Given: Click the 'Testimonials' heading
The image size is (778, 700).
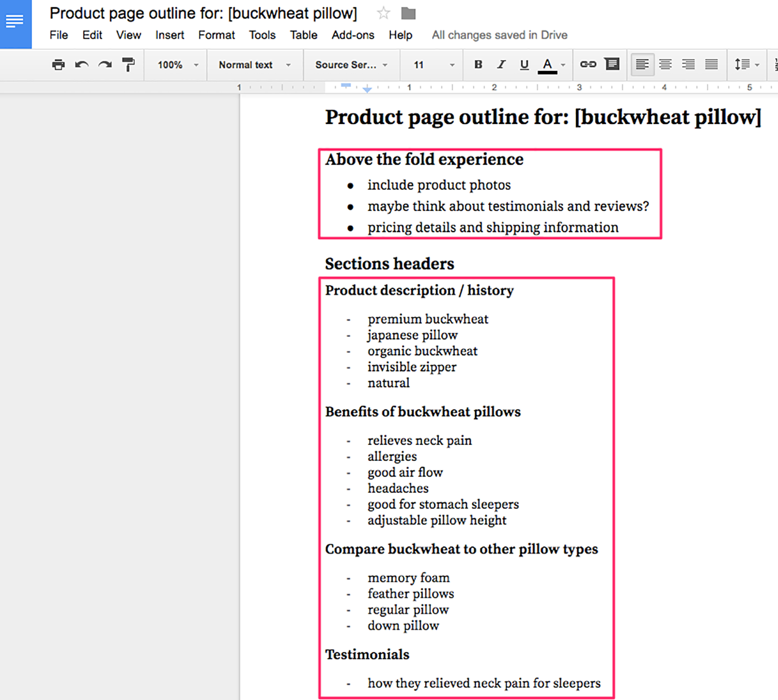Looking at the screenshot, I should click(x=367, y=654).
